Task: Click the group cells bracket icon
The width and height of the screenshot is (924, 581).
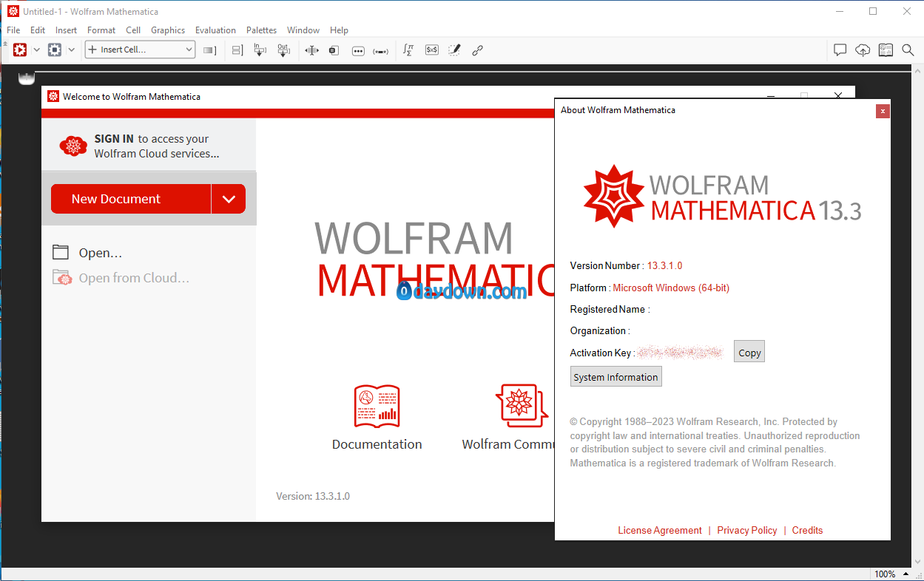Action: (x=237, y=50)
